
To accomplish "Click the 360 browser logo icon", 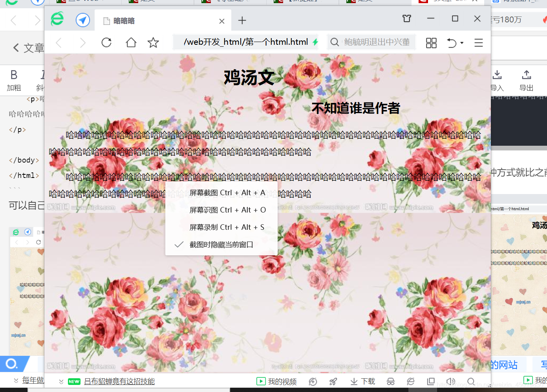I will [x=57, y=19].
